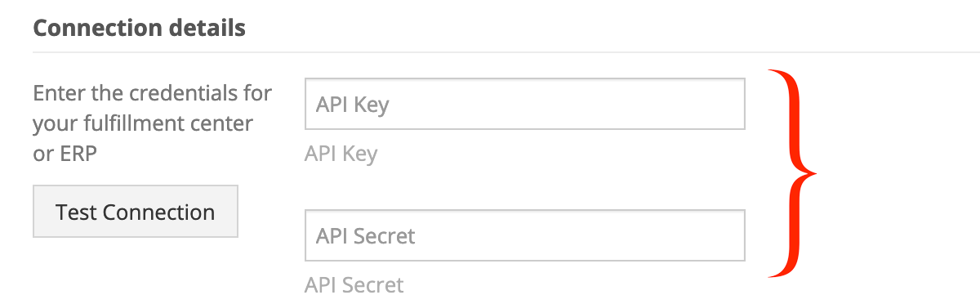Click the red curly brace annotation
Screen dimensions: 980x304
(791, 174)
